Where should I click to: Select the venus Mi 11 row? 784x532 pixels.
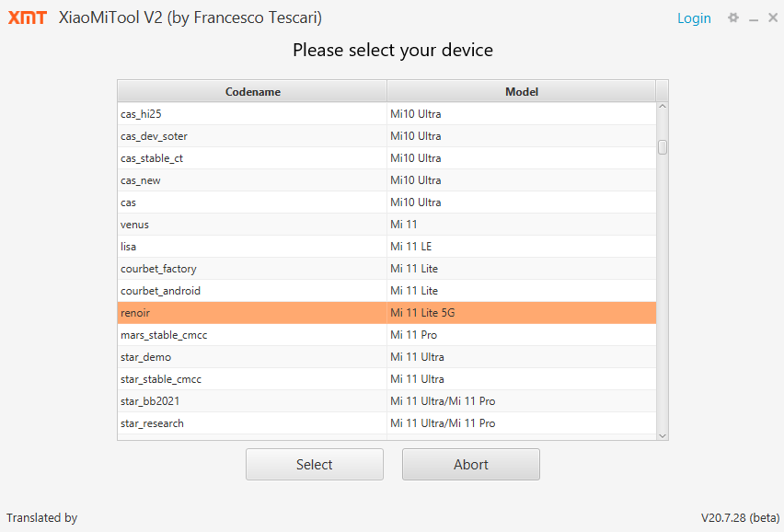click(x=386, y=225)
